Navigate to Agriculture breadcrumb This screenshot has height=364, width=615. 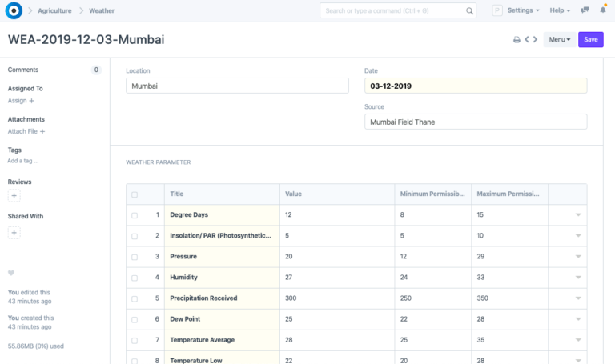pyautogui.click(x=54, y=10)
